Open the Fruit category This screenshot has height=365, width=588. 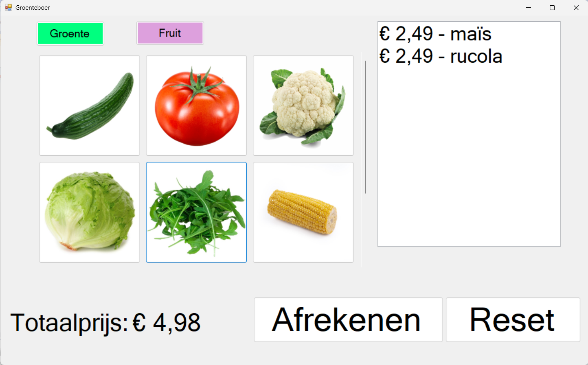coord(170,33)
